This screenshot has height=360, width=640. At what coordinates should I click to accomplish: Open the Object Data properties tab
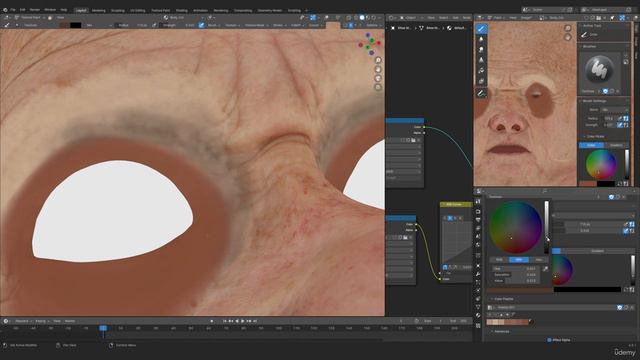coord(478,307)
